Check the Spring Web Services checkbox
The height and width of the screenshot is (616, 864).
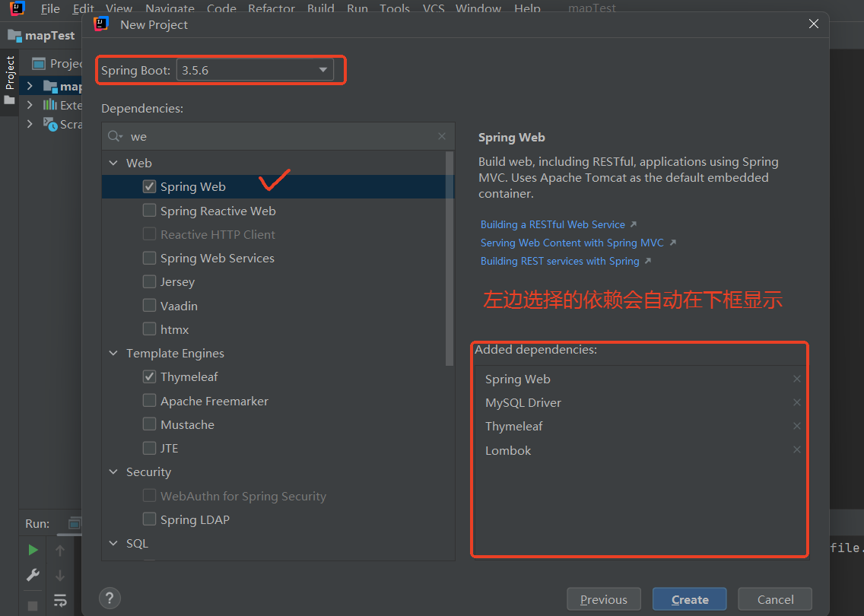tap(149, 258)
